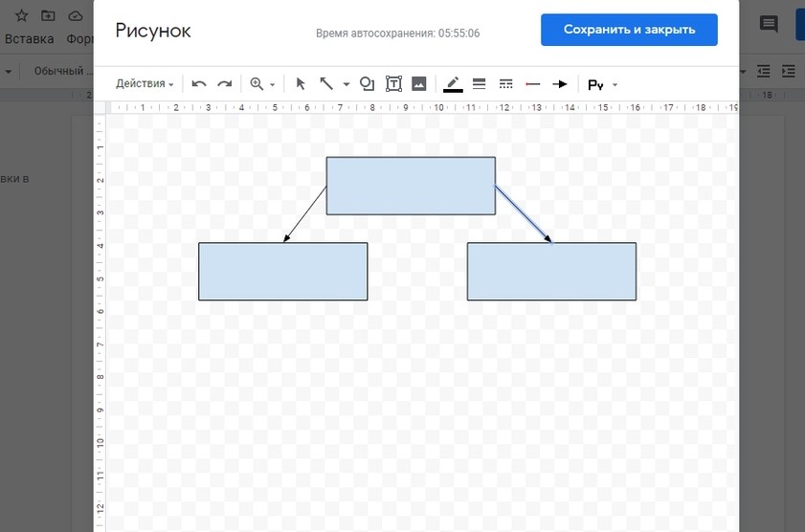Open the line color picker
This screenshot has height=532, width=805.
point(453,84)
